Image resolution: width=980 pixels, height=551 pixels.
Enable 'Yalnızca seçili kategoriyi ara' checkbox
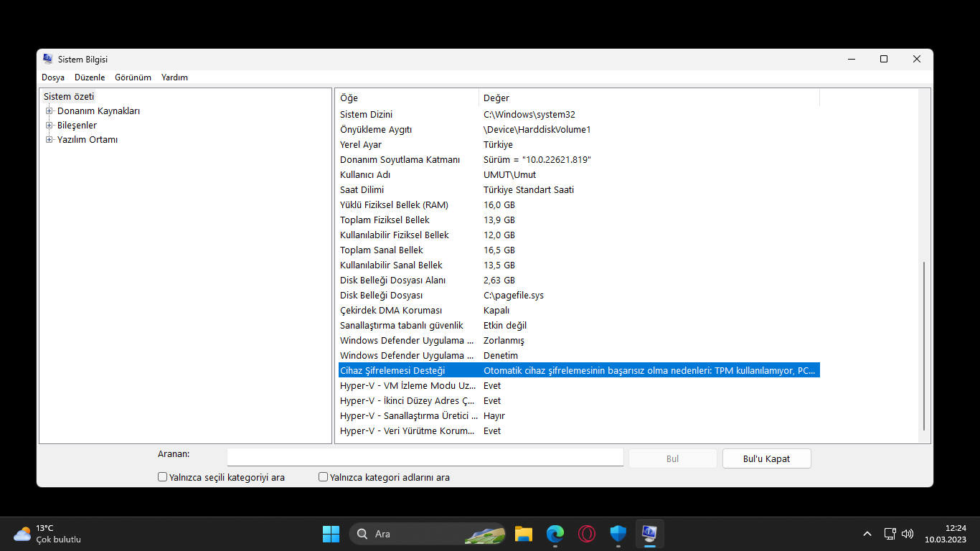[163, 477]
